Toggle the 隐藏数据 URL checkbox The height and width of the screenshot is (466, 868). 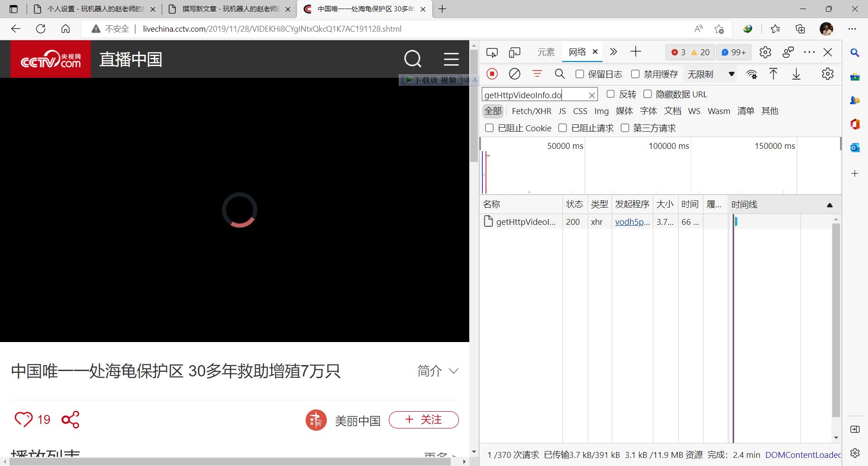tap(647, 94)
